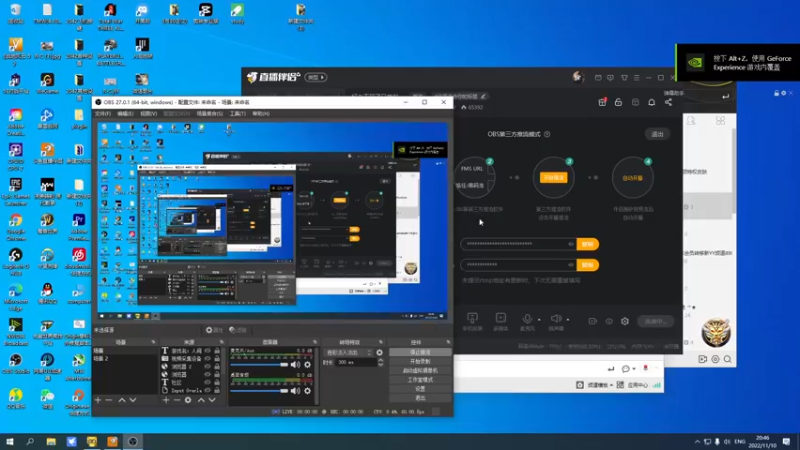Add a new source in OBS
800x450 pixels.
[166, 401]
